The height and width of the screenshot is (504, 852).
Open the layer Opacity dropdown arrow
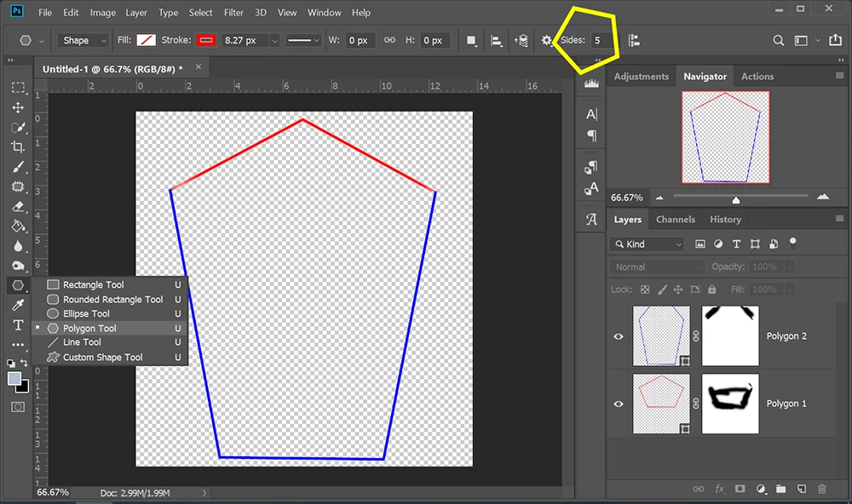coord(790,266)
